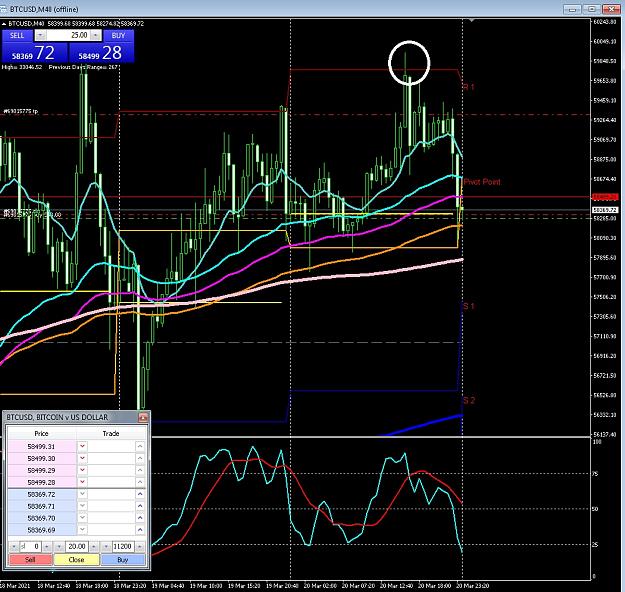The width and height of the screenshot is (625, 592).
Task: Decrease the 20.00 order volume
Action: tap(59, 547)
